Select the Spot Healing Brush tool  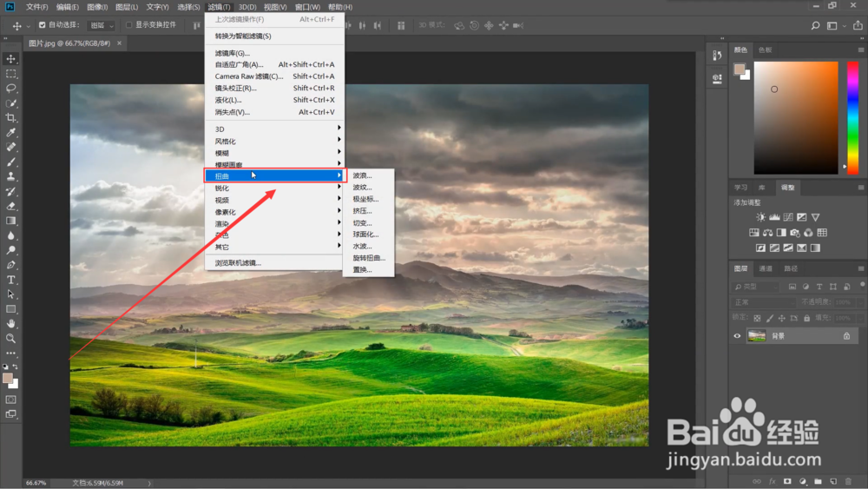[10, 147]
